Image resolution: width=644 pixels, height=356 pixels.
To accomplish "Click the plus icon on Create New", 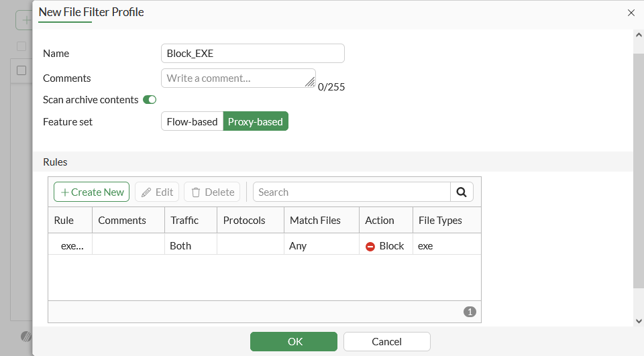I will point(65,192).
